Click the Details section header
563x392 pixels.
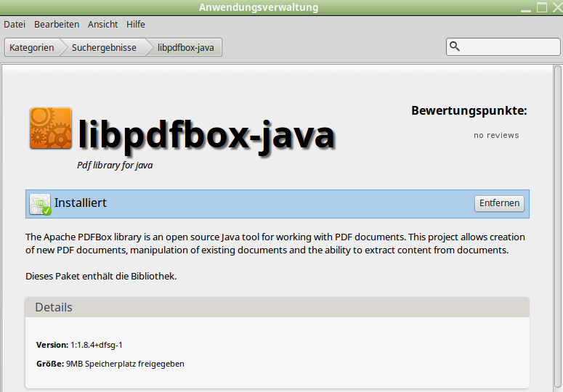[278, 307]
